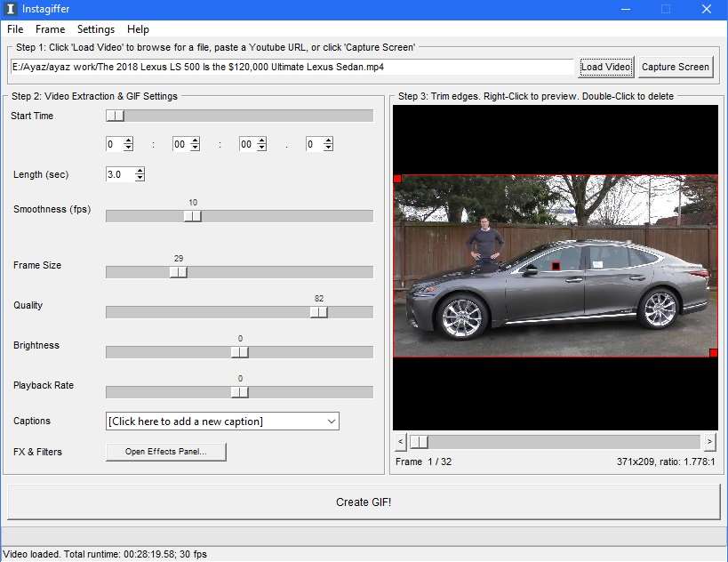Viewport: 728px width, 562px height.
Task: Click Open Effects Panel button
Action: (x=165, y=452)
